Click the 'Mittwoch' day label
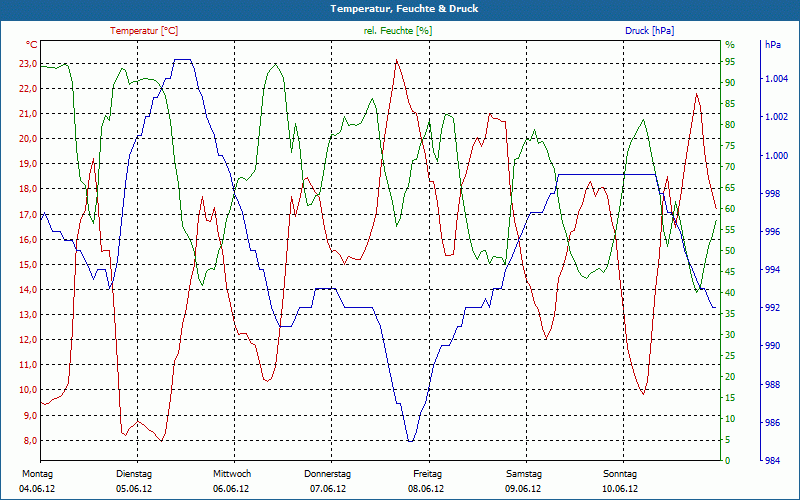The width and height of the screenshot is (800, 500). coord(232,474)
